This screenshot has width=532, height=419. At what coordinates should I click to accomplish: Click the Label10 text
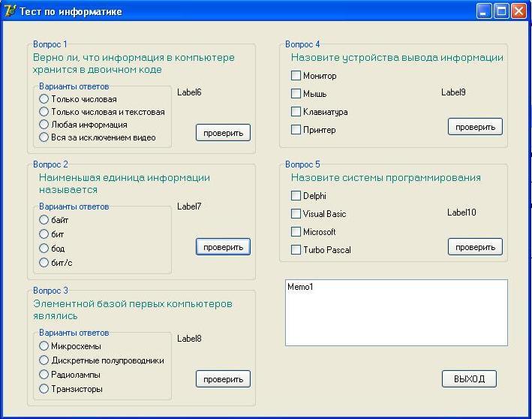461,213
